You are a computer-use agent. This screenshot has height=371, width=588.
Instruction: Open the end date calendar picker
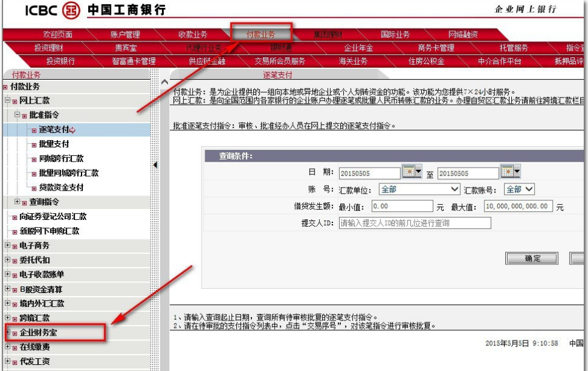510,172
